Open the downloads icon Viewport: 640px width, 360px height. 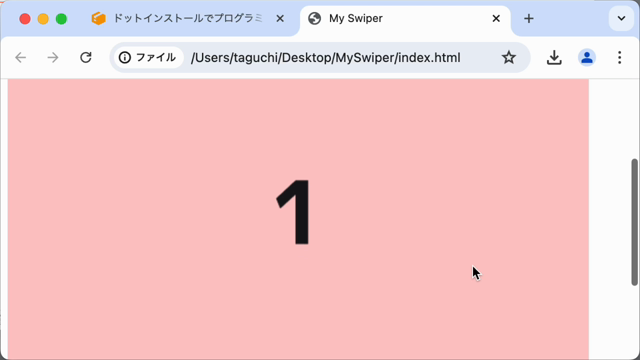[554, 58]
